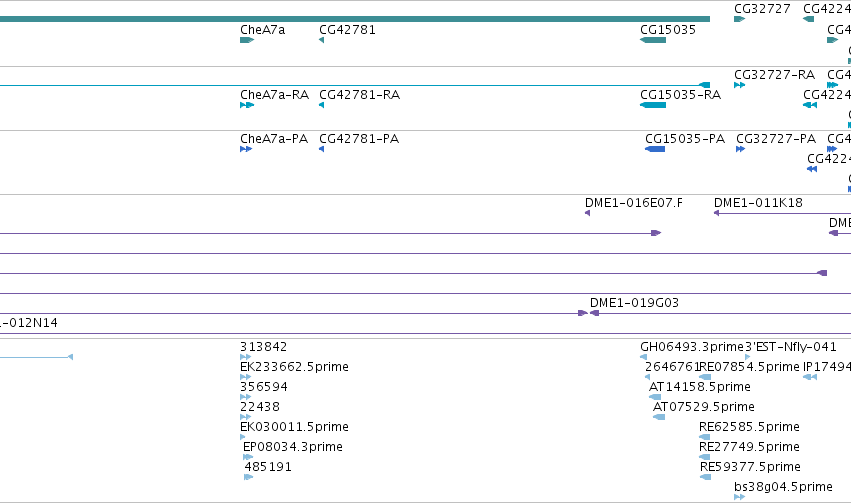
Task: Select the AT14158.5prime EST feature
Action: pos(655,397)
